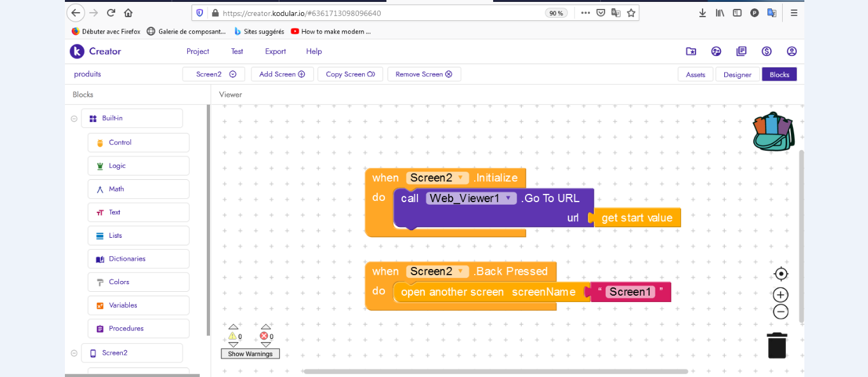868x377 pixels.
Task: Select the Dictionaries blocks category
Action: coord(139,259)
